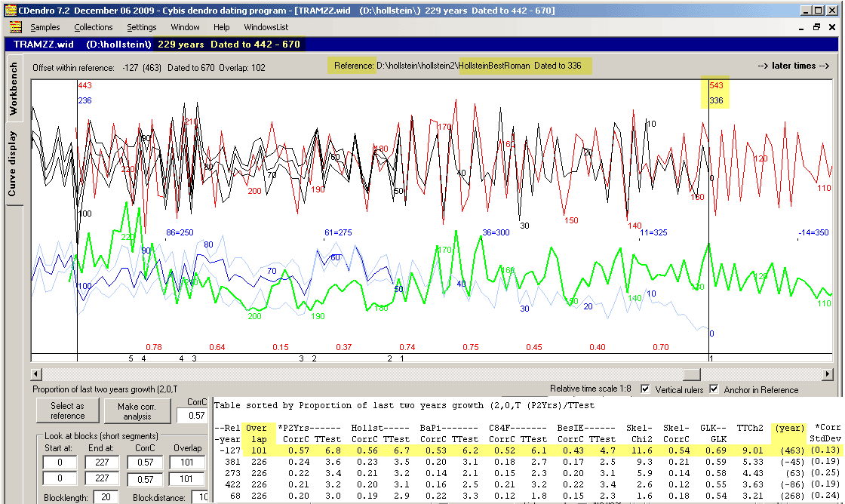845x504 pixels.
Task: Toggle the Vertical rulers checkbox
Action: (645, 389)
